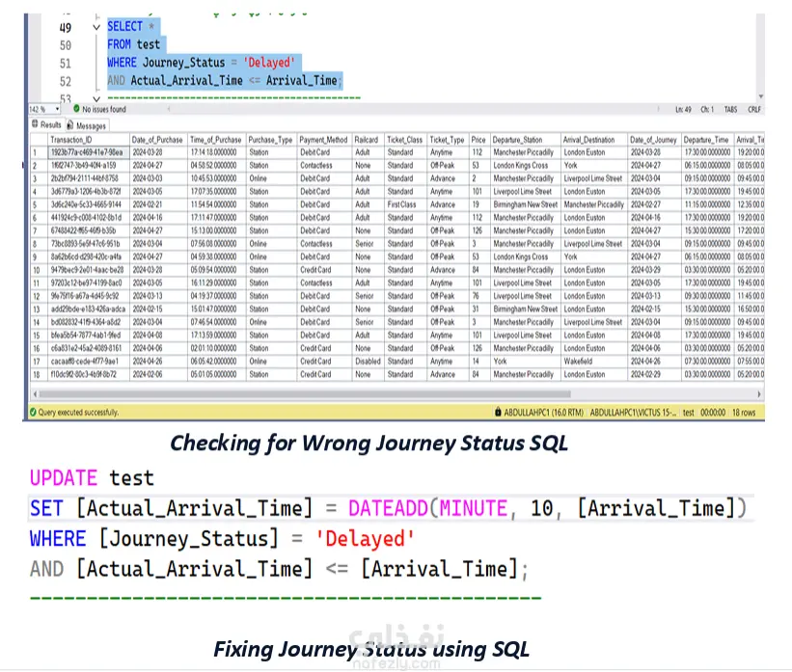Click the Purchase_Type column header
The width and height of the screenshot is (792, 672).
coord(271,140)
